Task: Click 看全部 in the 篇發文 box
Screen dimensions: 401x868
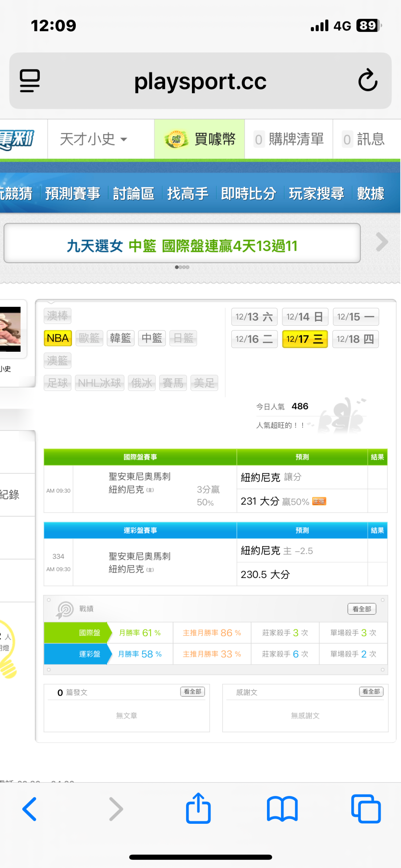Action: coord(192,692)
